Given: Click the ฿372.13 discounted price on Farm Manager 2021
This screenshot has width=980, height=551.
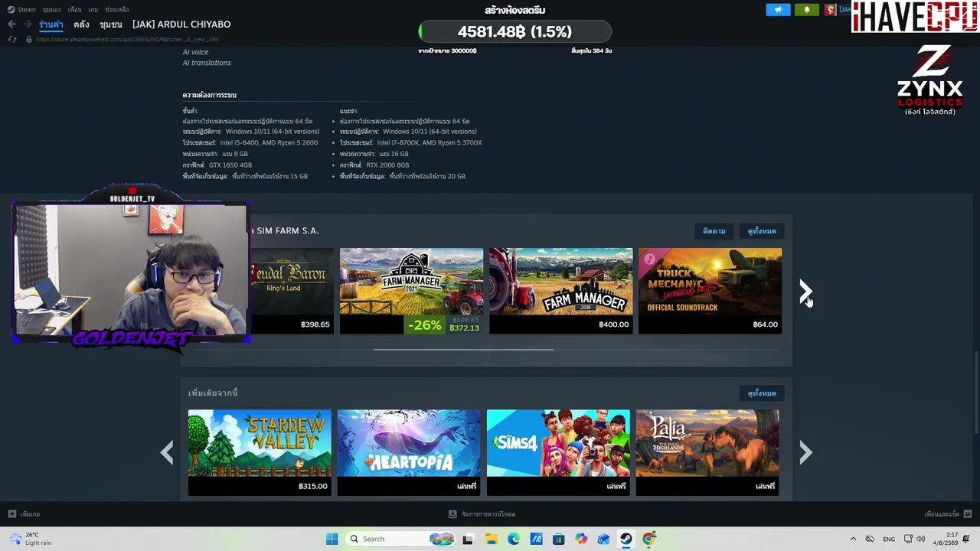Looking at the screenshot, I should [464, 328].
